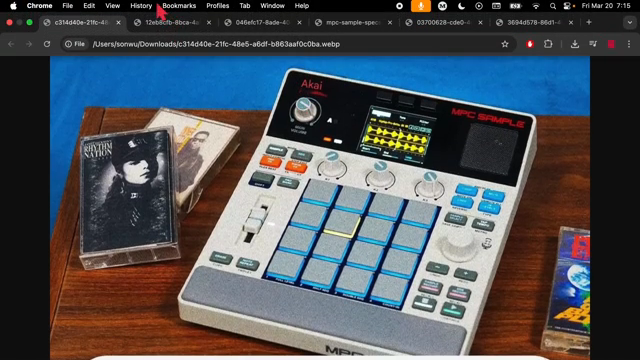
Task: Switch to the 3694d578-86d1 tab
Action: (x=533, y=22)
